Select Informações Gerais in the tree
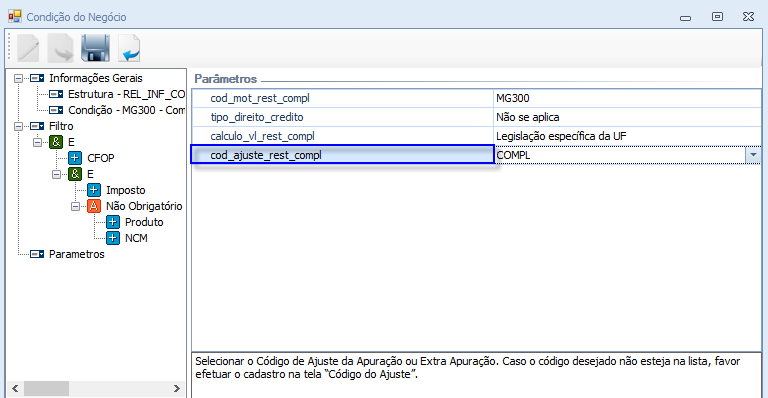 (96, 78)
